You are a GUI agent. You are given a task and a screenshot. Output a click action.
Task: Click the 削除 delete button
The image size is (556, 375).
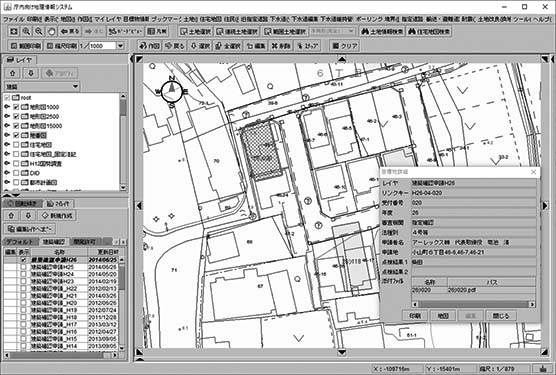pos(281,46)
